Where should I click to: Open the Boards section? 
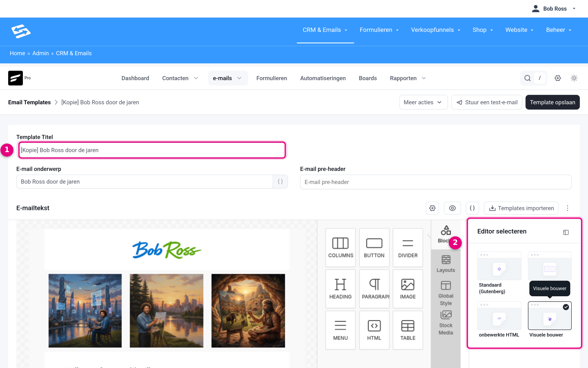[x=368, y=78]
